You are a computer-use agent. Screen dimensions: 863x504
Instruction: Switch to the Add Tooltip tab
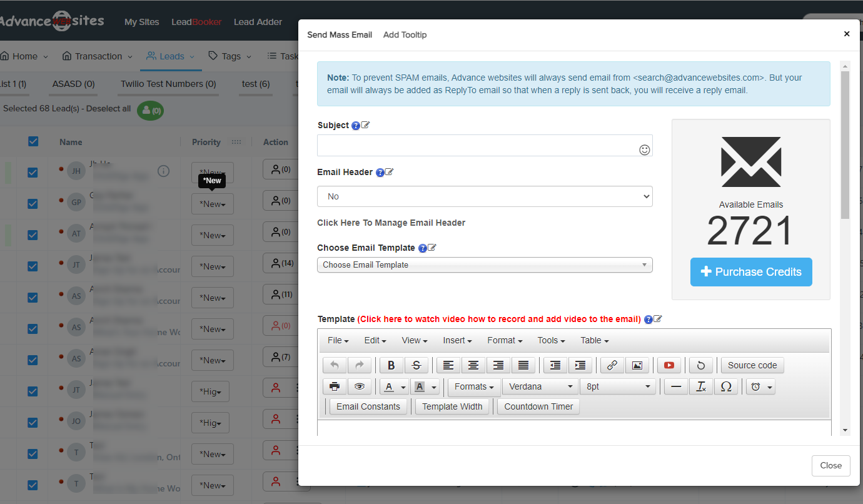[x=405, y=34]
